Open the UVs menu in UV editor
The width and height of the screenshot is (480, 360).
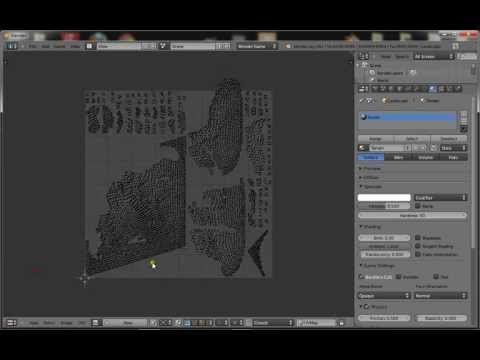(x=82, y=323)
